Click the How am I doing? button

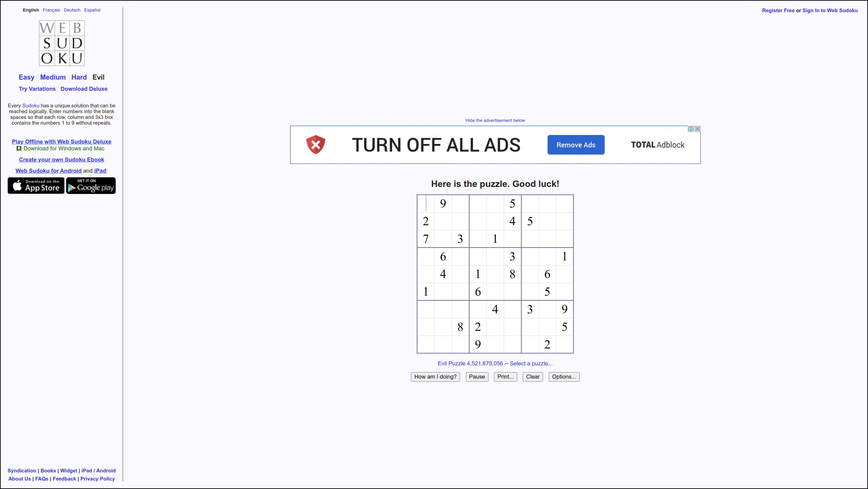pyautogui.click(x=435, y=377)
